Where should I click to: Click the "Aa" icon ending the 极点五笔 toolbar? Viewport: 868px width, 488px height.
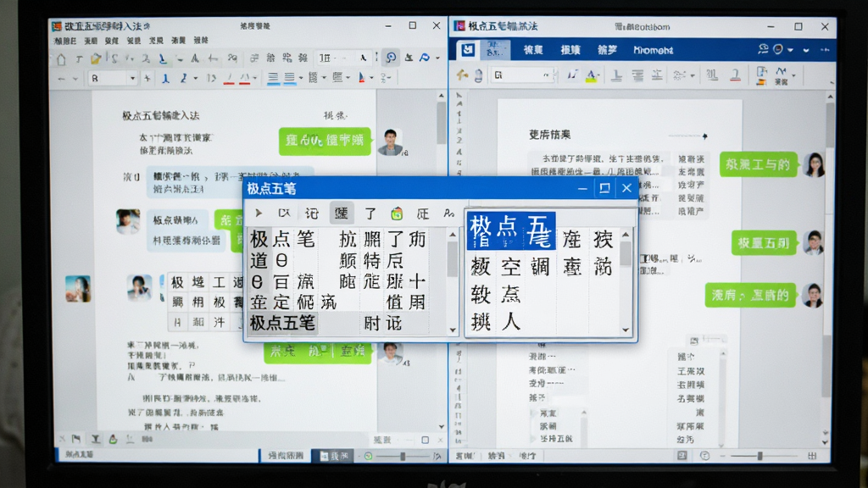pyautogui.click(x=449, y=213)
